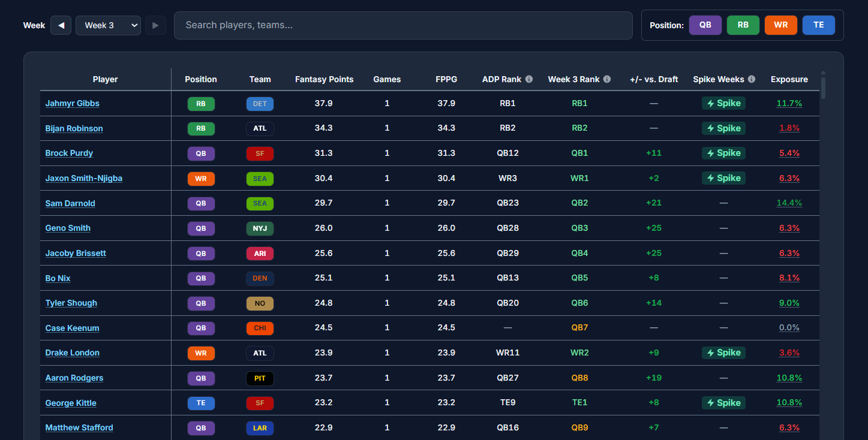Image resolution: width=868 pixels, height=440 pixels.
Task: Click the +21 draft difference for Sam Darnold
Action: click(x=654, y=203)
